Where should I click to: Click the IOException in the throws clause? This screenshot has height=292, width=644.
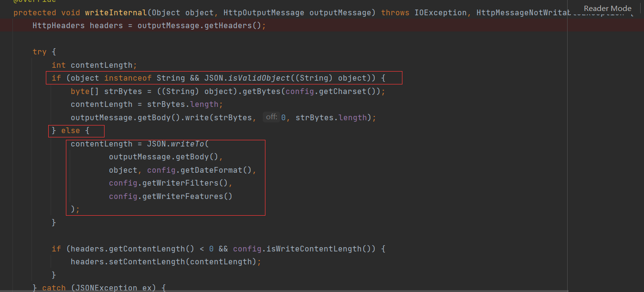click(x=441, y=12)
